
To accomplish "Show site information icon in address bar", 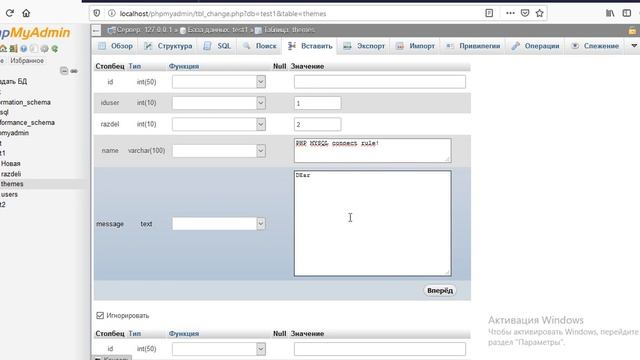I will 111,13.
